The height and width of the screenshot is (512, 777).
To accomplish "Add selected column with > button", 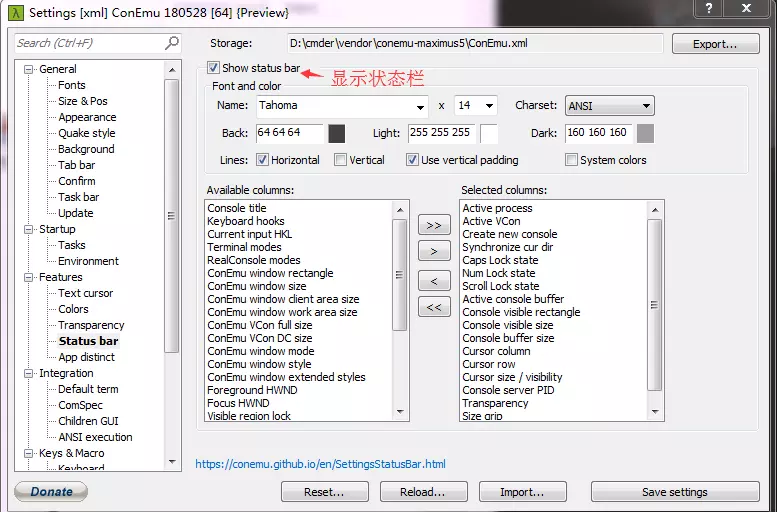I will [x=434, y=251].
